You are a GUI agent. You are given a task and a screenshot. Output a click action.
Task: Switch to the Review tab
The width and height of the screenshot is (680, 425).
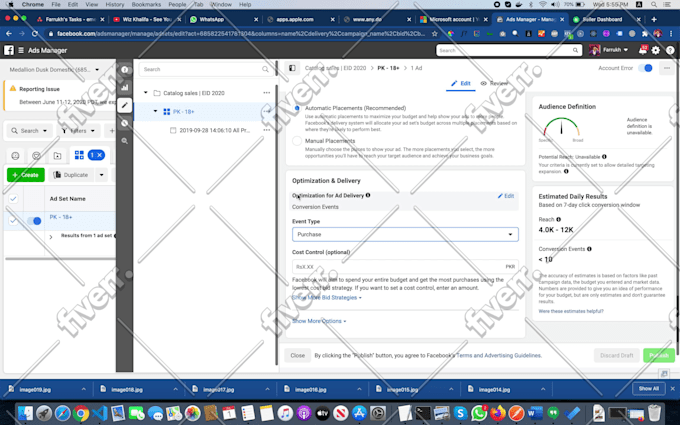pos(494,83)
